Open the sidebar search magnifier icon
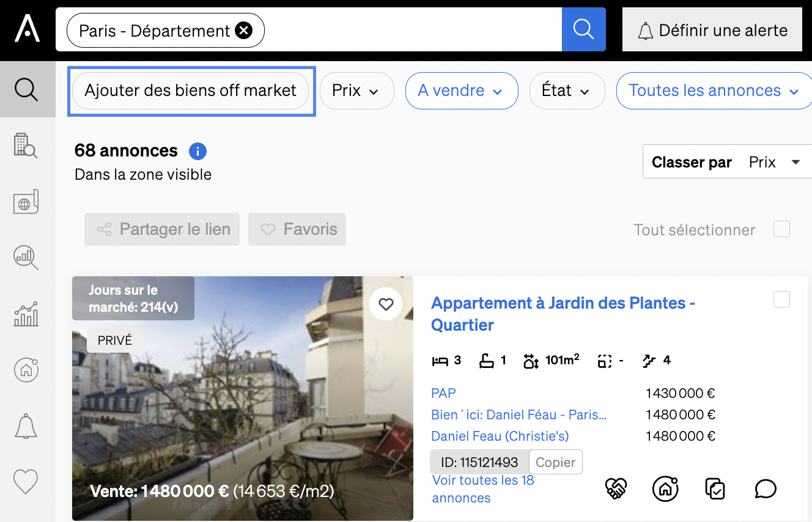Viewport: 812px width, 522px height. pyautogui.click(x=26, y=90)
